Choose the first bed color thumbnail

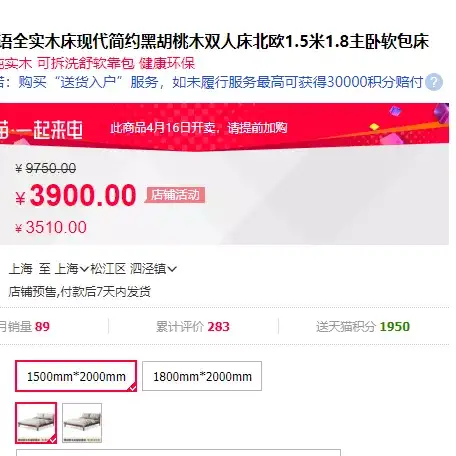tap(36, 423)
